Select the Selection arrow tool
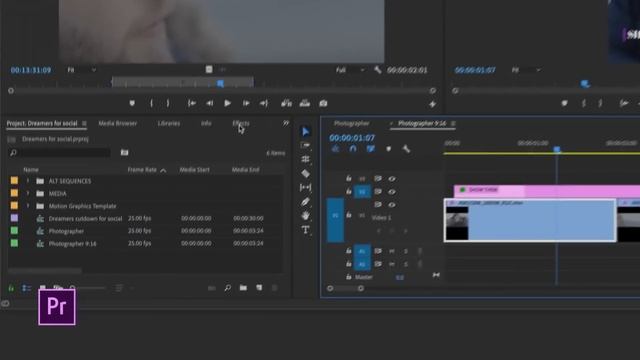Viewport: 640px width, 360px height. coord(305,131)
